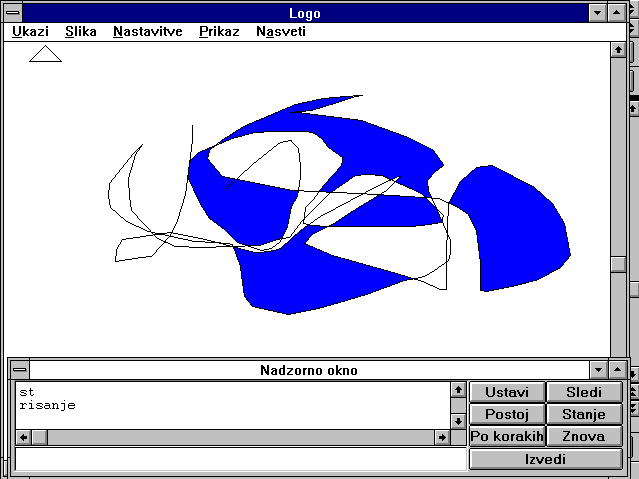Click the Postoj button
The height and width of the screenshot is (479, 639).
click(x=507, y=414)
